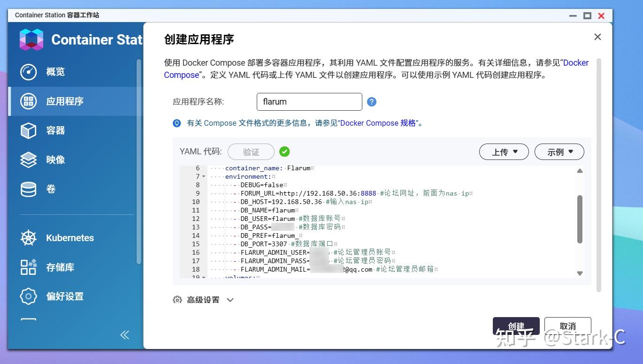This screenshot has width=643, height=364.
Task: Collapse the sidebar with the double-chevron
Action: click(x=124, y=334)
